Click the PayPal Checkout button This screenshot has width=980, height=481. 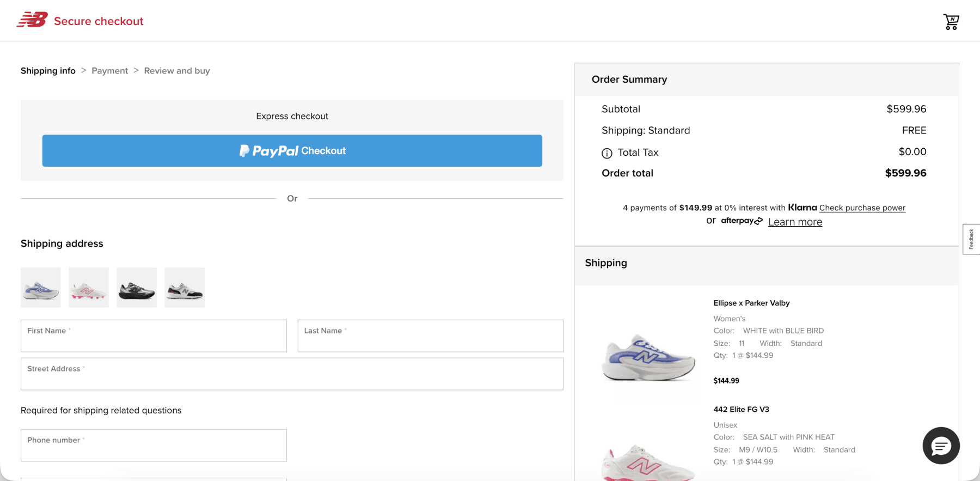pyautogui.click(x=292, y=151)
